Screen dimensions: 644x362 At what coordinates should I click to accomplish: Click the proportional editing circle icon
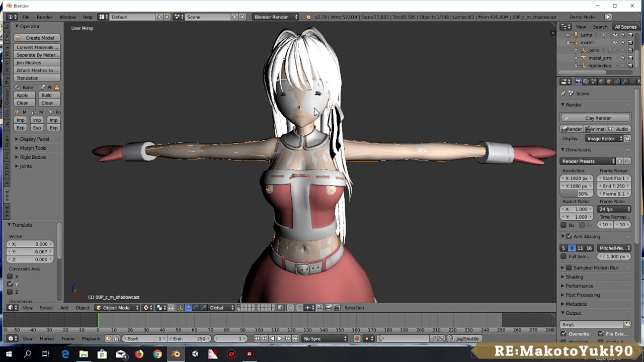point(290,308)
